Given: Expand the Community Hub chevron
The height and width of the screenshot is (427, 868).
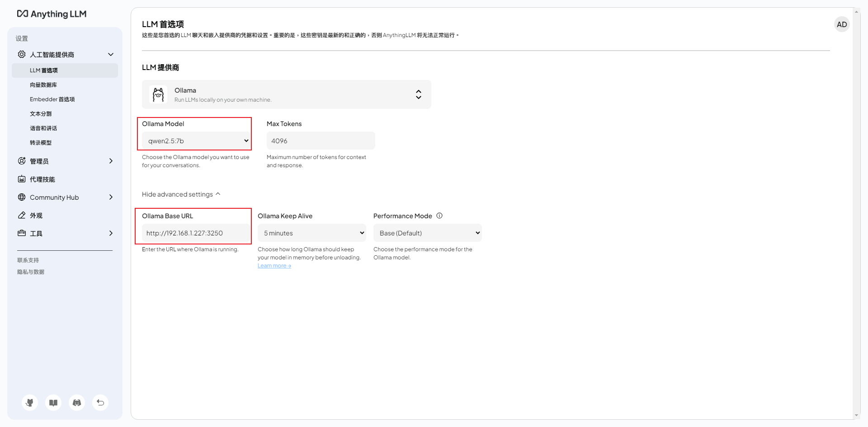Looking at the screenshot, I should pyautogui.click(x=111, y=197).
